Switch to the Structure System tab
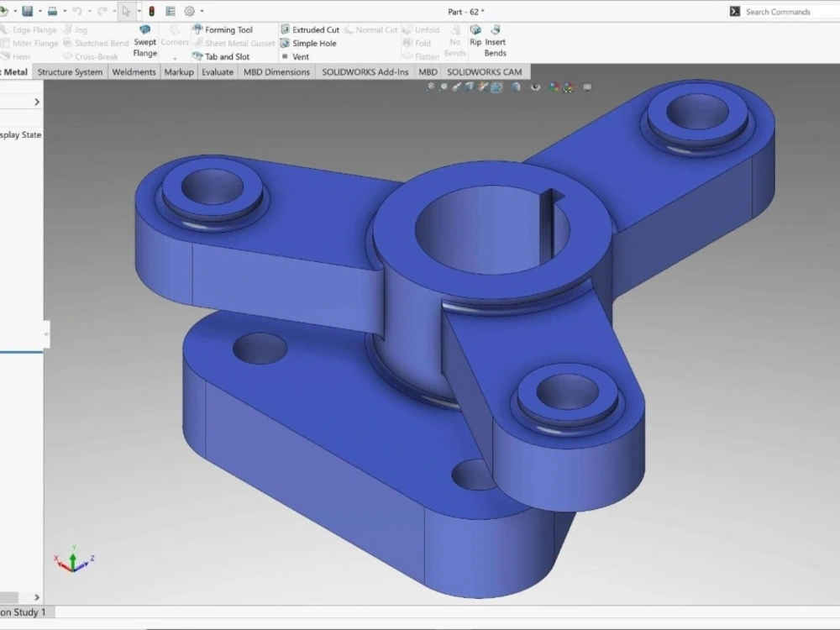The image size is (840, 630). tap(71, 71)
